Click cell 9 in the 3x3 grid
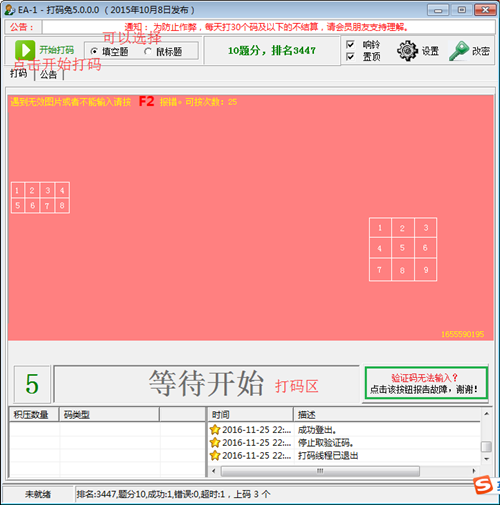Viewport: 500px width, 505px height. 426,270
